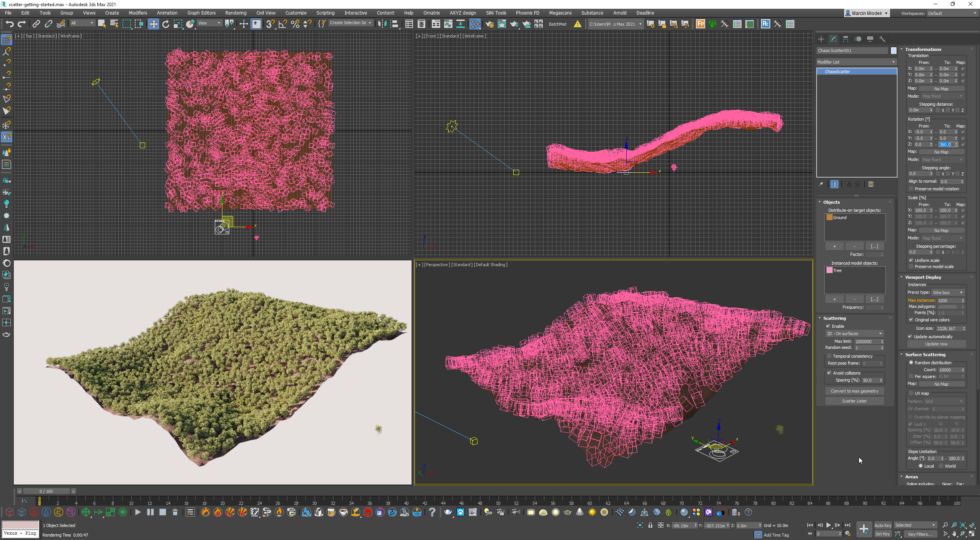The image size is (980, 540).
Task: Toggle Original wire colors checkbox
Action: (911, 320)
